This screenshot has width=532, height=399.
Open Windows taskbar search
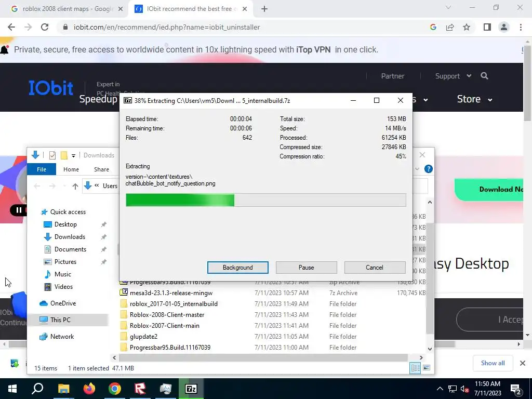point(37,389)
